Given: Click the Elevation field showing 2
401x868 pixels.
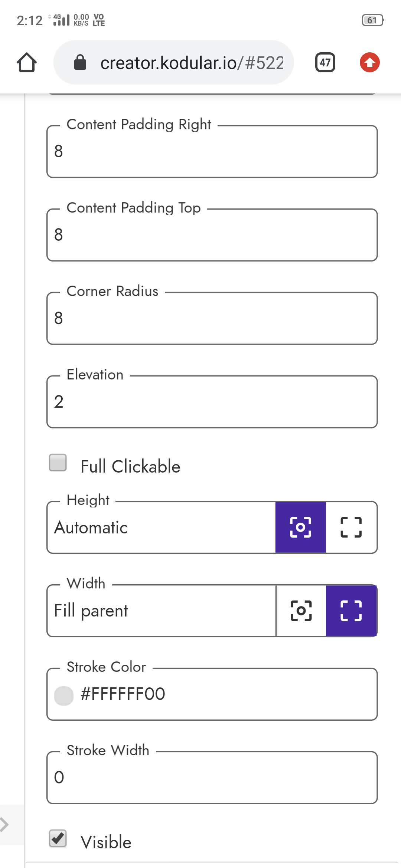Looking at the screenshot, I should [x=212, y=402].
